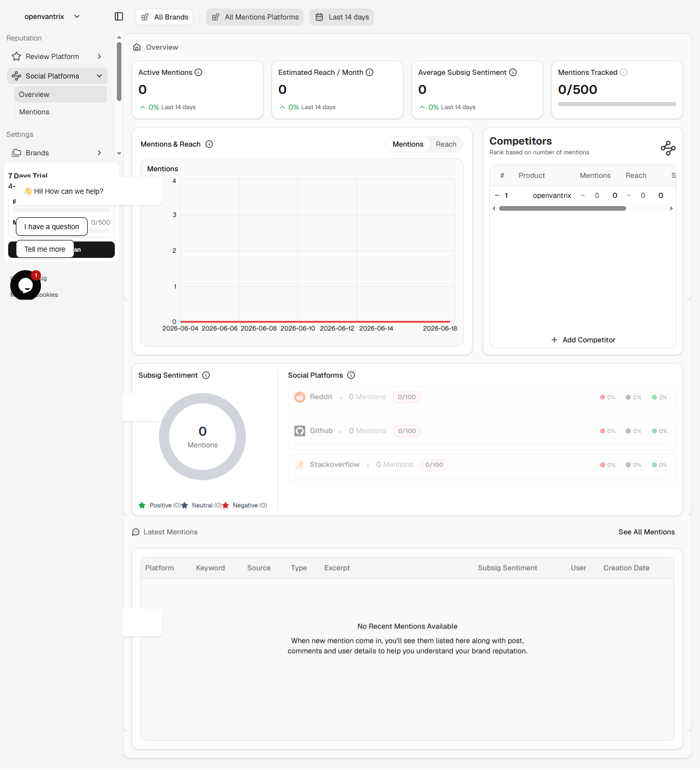Click the plus icon beside Add Competitor
The image size is (700, 770).
[554, 340]
